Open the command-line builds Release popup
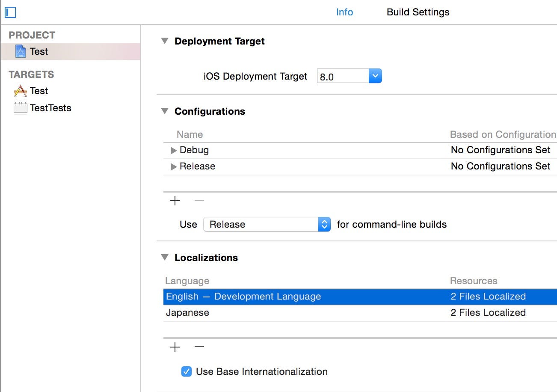Screen dimensions: 557x392 (267, 224)
